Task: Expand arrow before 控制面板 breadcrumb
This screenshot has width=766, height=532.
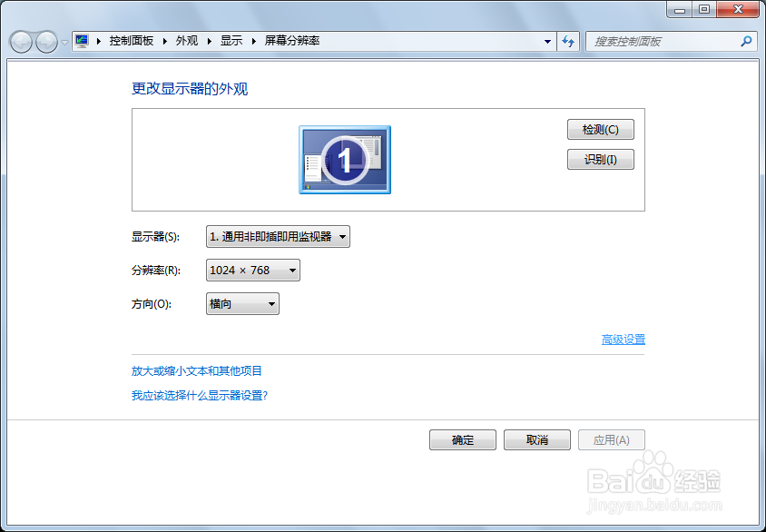Action: pyautogui.click(x=99, y=42)
